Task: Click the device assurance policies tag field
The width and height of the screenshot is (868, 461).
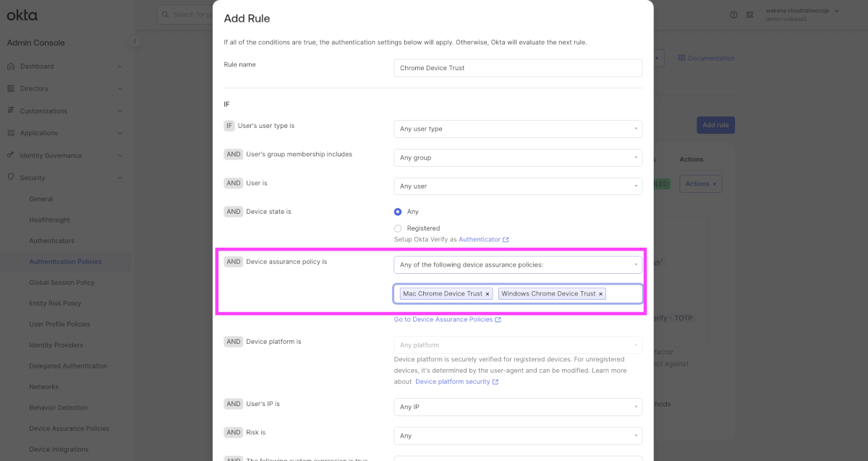Action: click(x=518, y=294)
